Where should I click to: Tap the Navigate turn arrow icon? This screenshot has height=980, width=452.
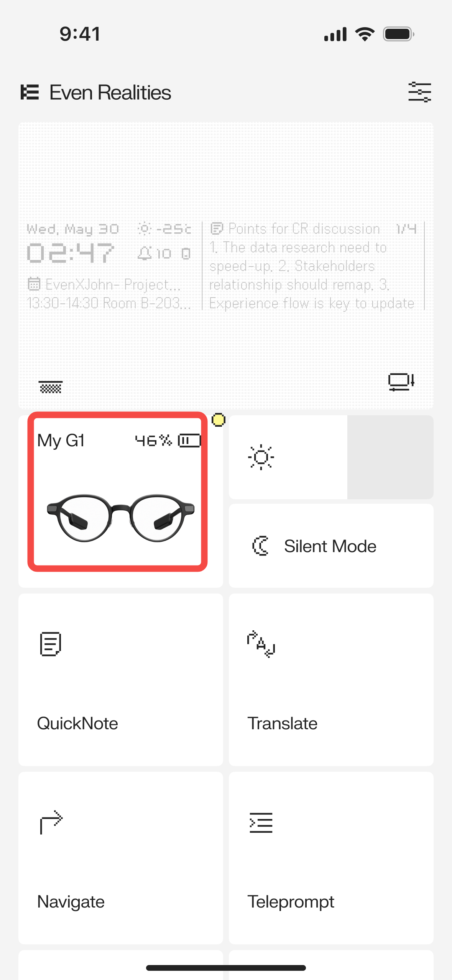tap(51, 822)
